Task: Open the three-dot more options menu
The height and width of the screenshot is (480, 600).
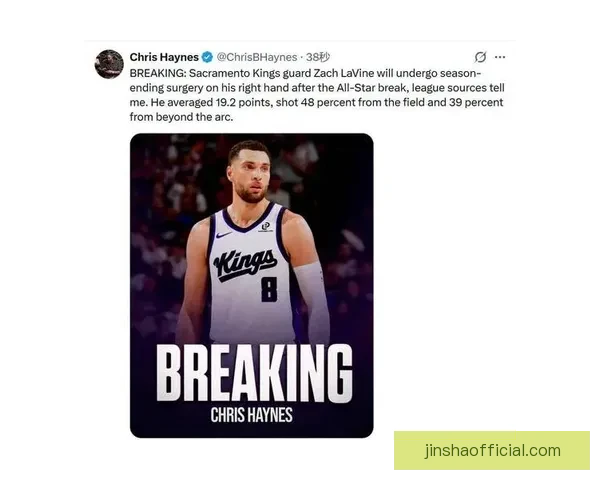Action: (x=500, y=57)
